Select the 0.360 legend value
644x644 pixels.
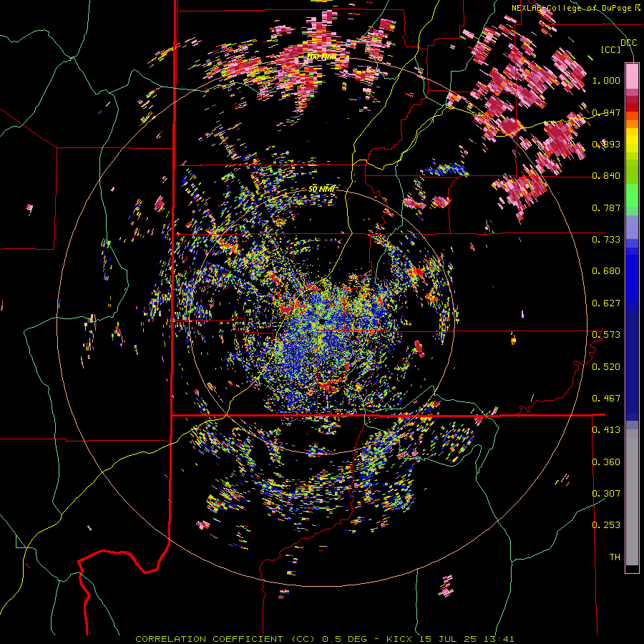pos(606,462)
